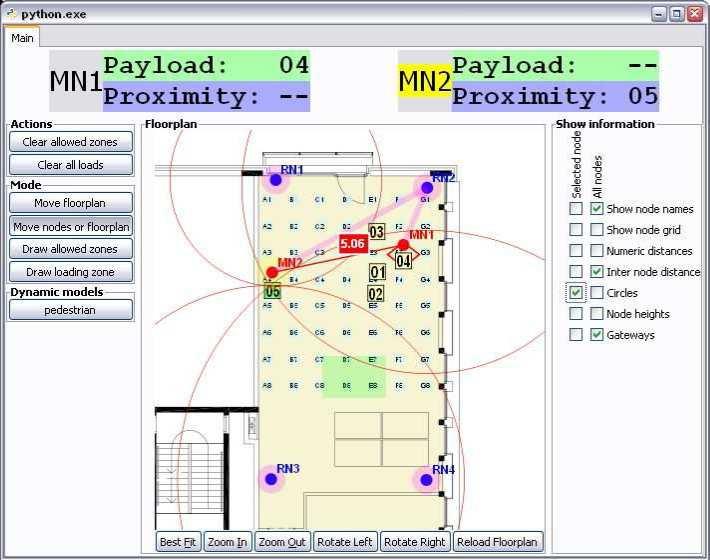The image size is (710, 560).
Task: Click Clear allowed zones button
Action: 71,142
